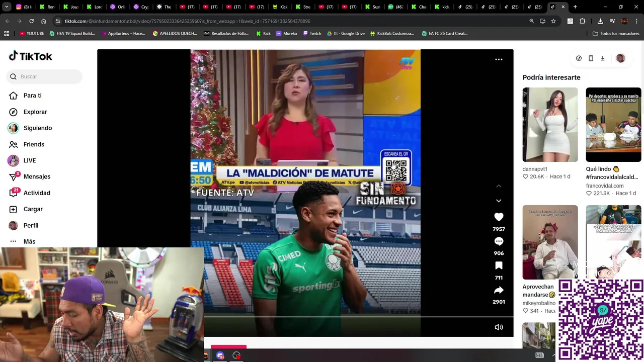Click the download desktop app icon
644x362 pixels.
coord(603,58)
